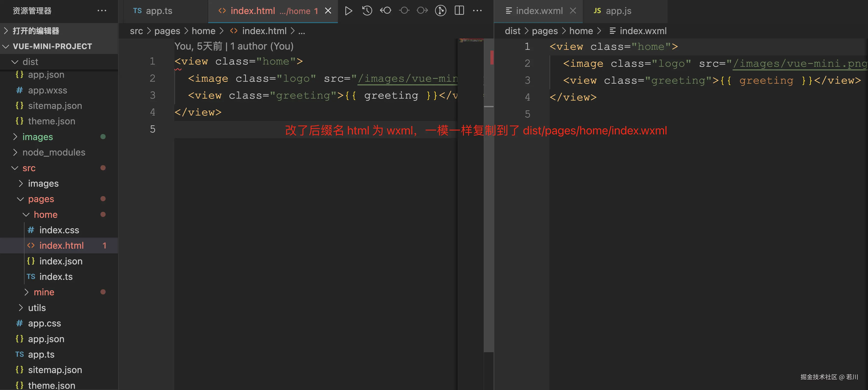Select the home breadcrumb in the src path

tap(203, 31)
